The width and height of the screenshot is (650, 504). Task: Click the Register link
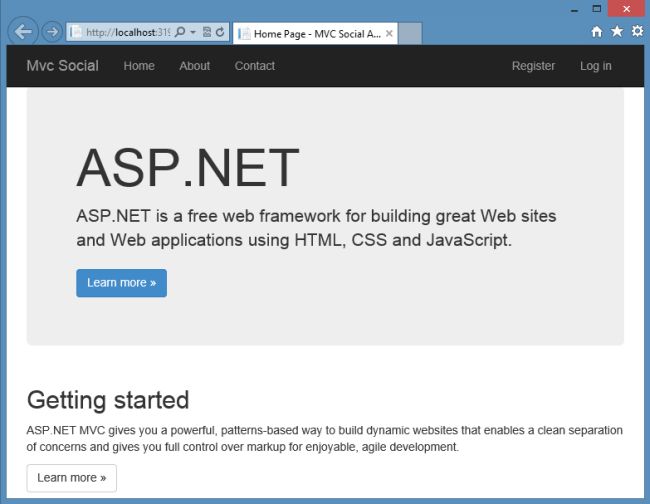(x=533, y=66)
